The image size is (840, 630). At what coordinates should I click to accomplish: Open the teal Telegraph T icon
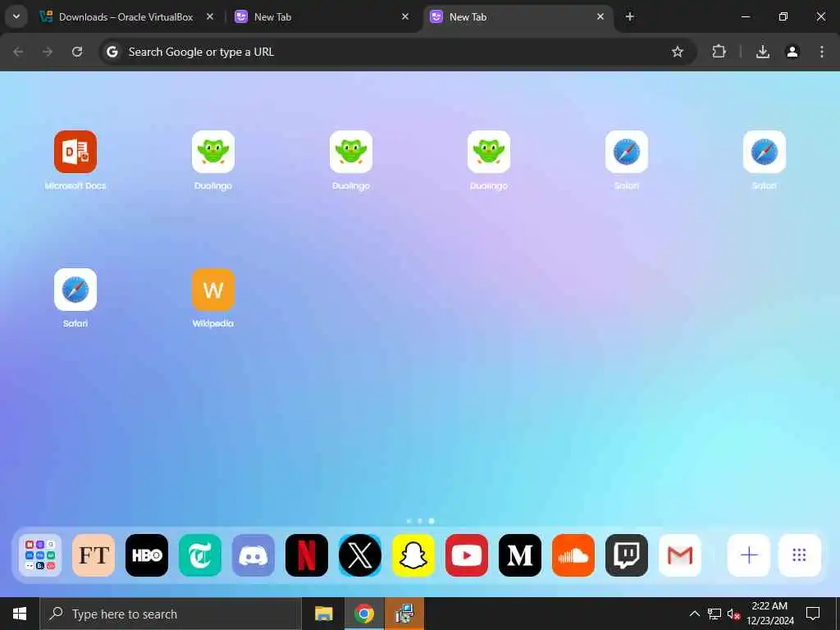pos(200,555)
